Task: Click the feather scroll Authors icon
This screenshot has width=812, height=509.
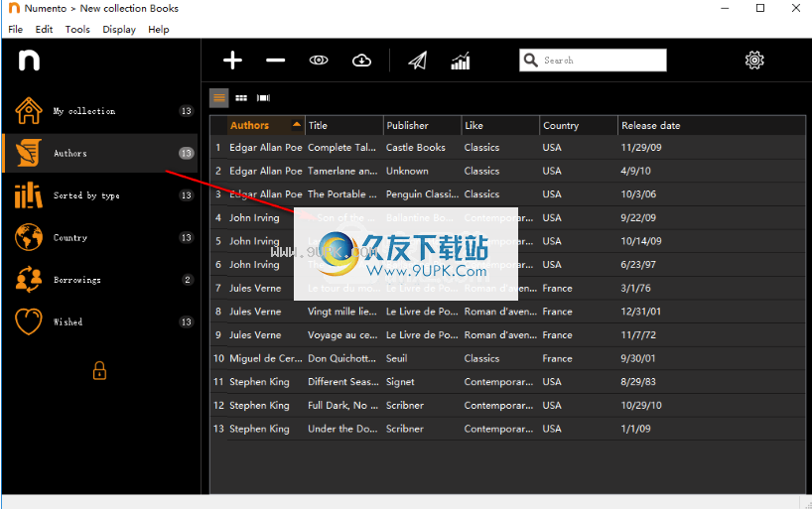Action: (x=29, y=153)
